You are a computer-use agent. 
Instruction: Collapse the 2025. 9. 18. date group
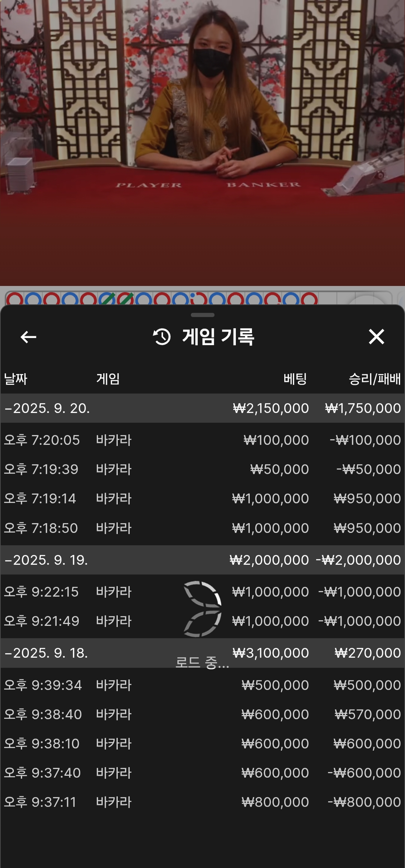[x=202, y=653]
